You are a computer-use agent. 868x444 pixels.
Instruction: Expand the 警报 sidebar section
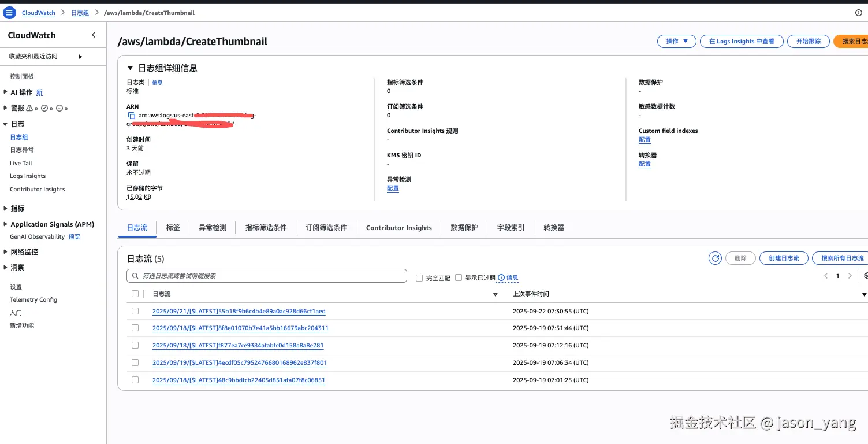point(6,108)
